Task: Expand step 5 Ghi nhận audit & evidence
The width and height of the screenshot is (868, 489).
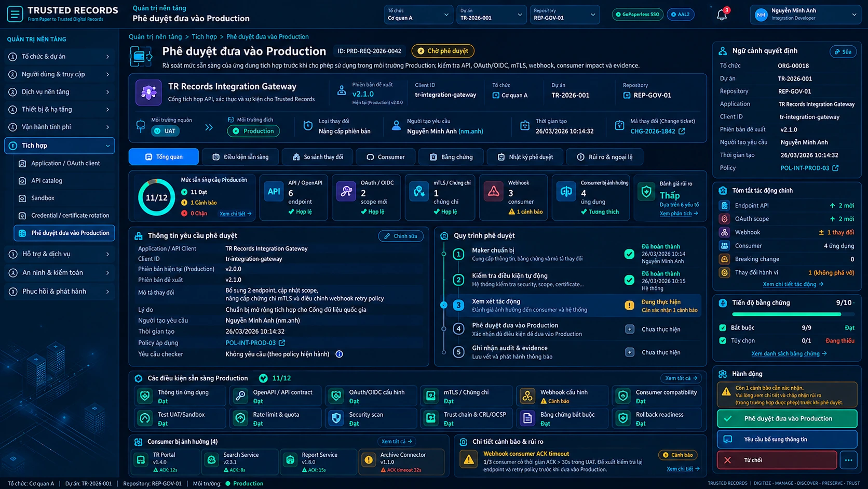Action: (630, 352)
